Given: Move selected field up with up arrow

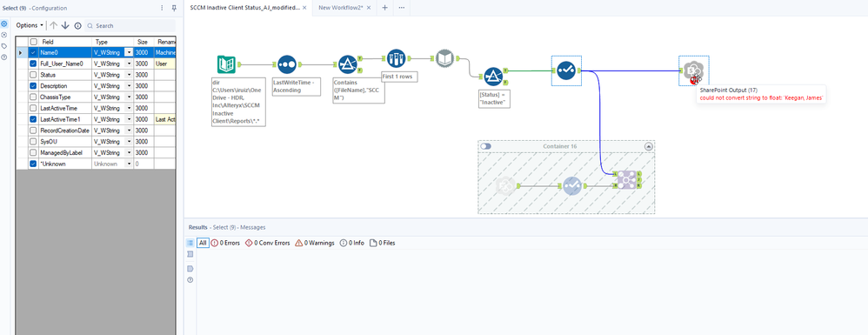Looking at the screenshot, I should coord(54,25).
